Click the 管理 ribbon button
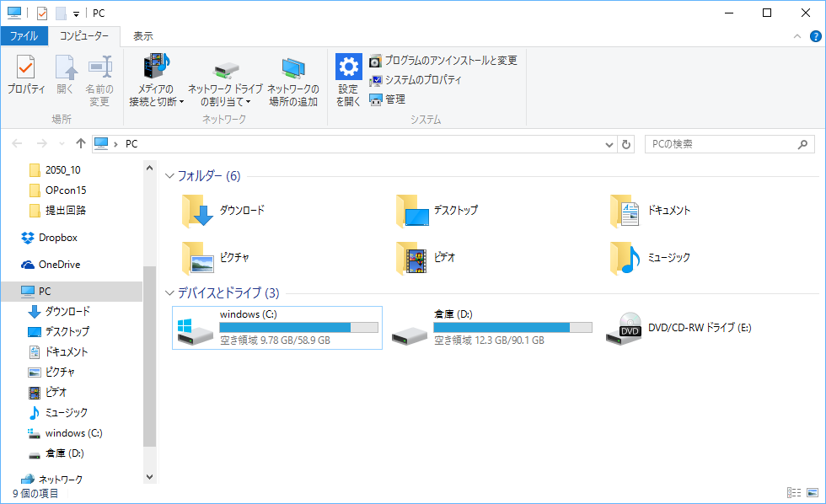Image resolution: width=826 pixels, height=504 pixels. click(387, 99)
